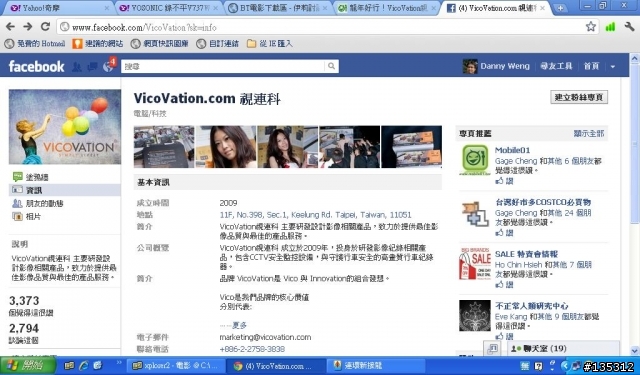The height and width of the screenshot is (375, 640).
Task: Open Danny Weng profile picture
Action: (470, 66)
